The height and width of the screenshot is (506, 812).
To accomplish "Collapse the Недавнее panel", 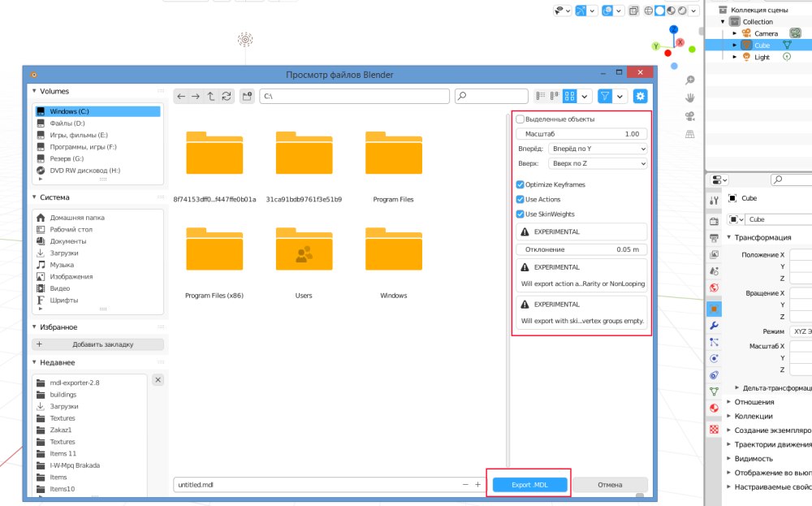I will 34,362.
